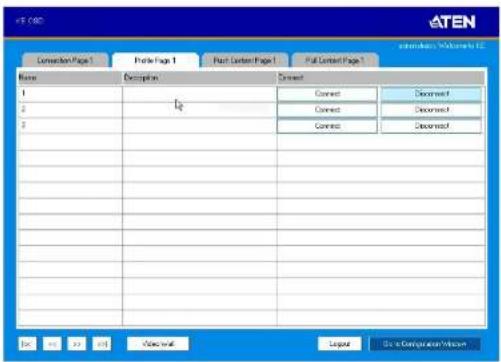
Task: Click the KE OSD title text
Action: (x=30, y=21)
